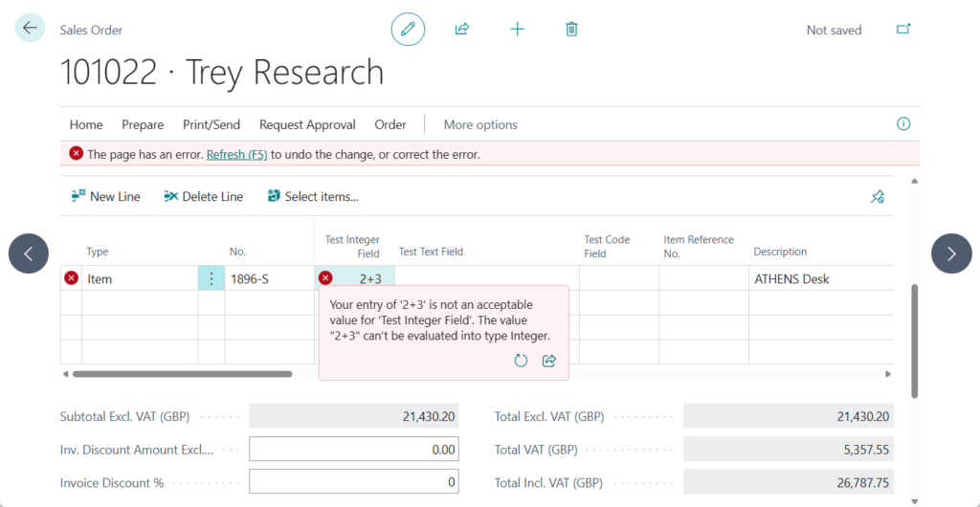
Task: Click More options
Action: [480, 125]
